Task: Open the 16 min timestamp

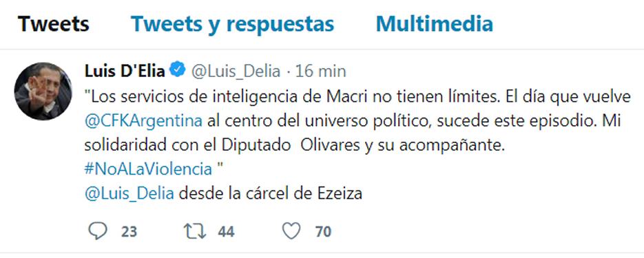Action: pos(321,72)
